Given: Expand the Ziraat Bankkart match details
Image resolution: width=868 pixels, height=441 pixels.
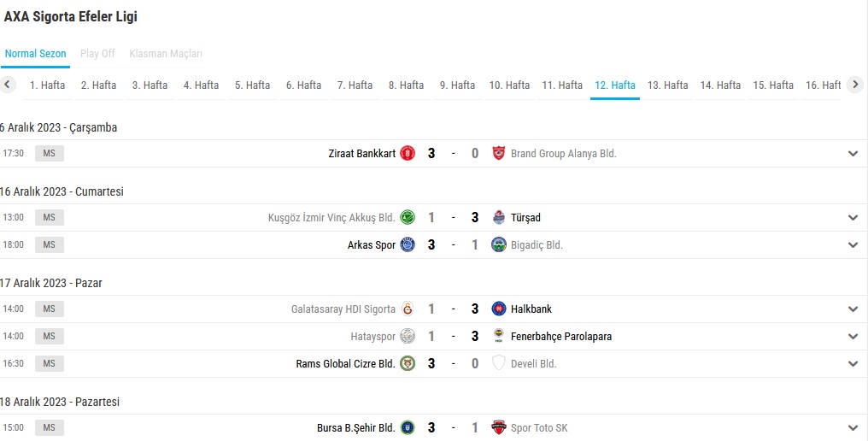Looking at the screenshot, I should click(x=853, y=154).
